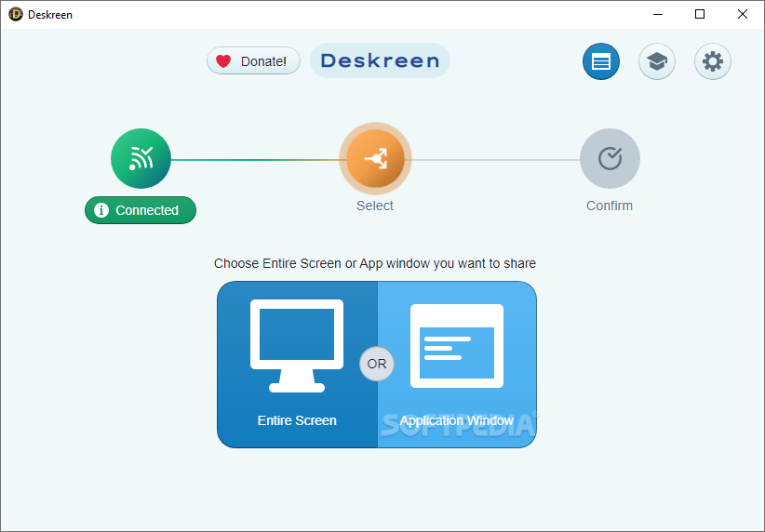The image size is (765, 532).
Task: Maximize the Deskreen window
Action: 700,14
